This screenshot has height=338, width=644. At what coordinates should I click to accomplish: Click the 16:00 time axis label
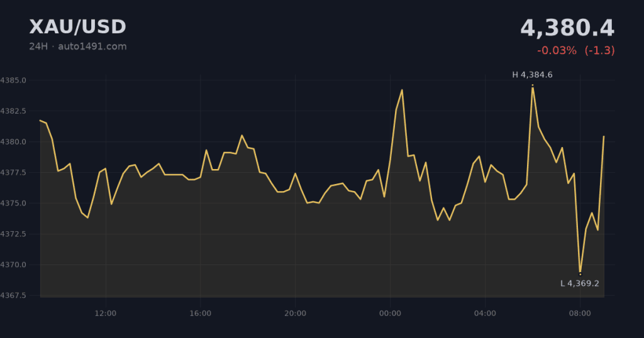(201, 313)
